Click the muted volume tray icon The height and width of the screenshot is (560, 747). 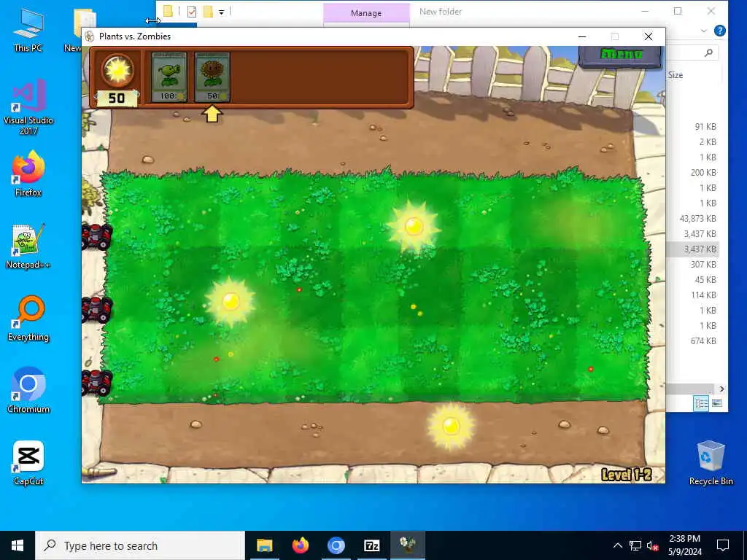(652, 545)
